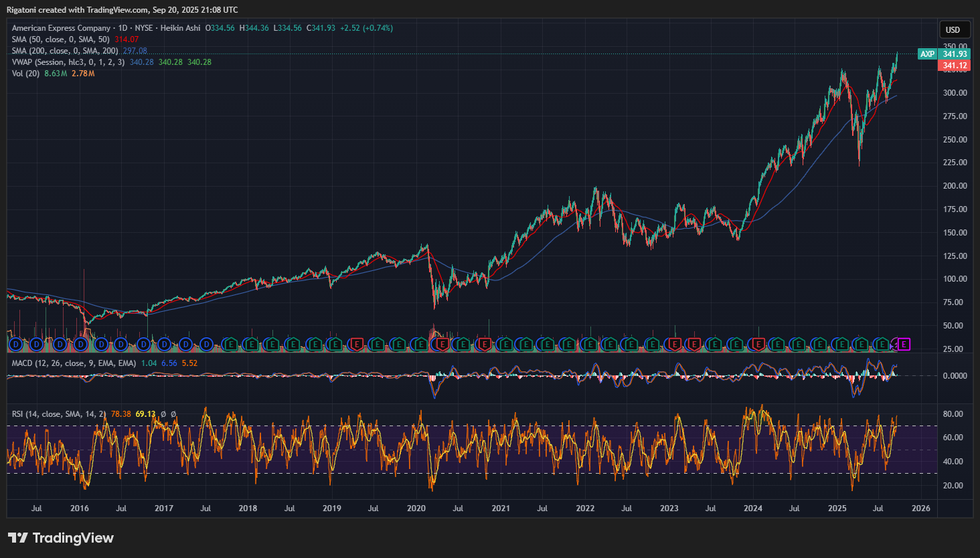Select the MACD indicator legend

point(74,363)
